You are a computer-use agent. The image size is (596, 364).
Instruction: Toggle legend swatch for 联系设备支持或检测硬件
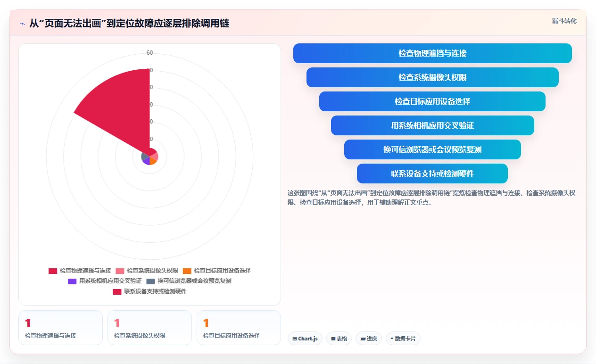point(117,291)
